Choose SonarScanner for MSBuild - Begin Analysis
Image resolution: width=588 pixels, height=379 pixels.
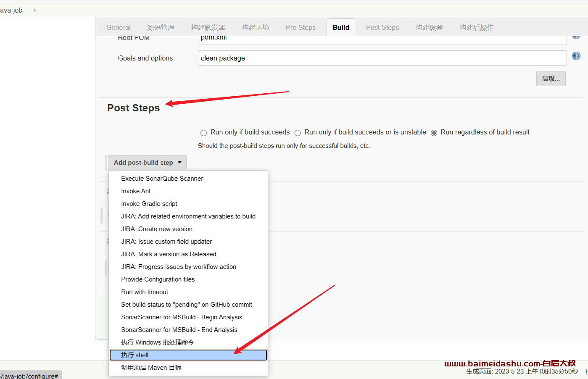(x=188, y=317)
